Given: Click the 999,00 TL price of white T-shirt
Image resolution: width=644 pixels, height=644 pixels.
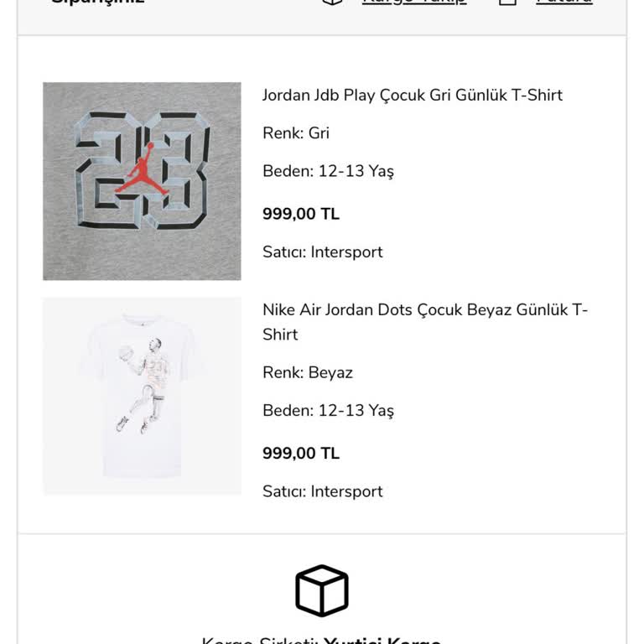Looking at the screenshot, I should [301, 454].
